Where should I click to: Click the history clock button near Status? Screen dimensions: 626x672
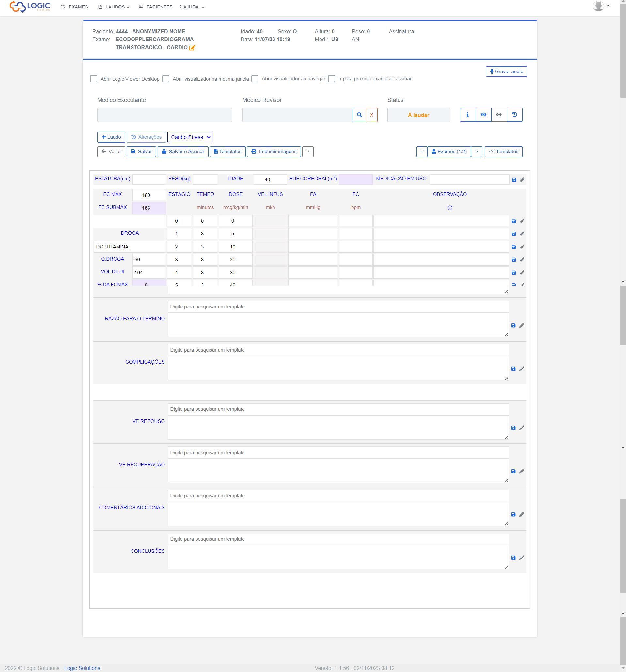coord(514,115)
